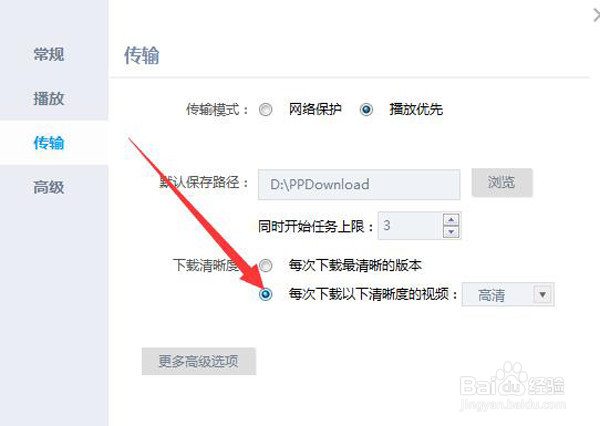
Task: Select the 网络保护 transfer mode radio
Action: click(x=266, y=109)
